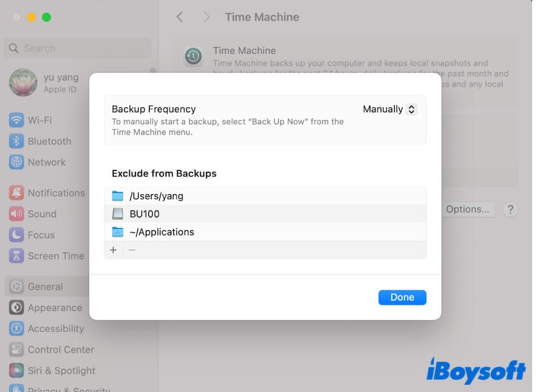Click the BU100 disk drive icon

tap(117, 214)
